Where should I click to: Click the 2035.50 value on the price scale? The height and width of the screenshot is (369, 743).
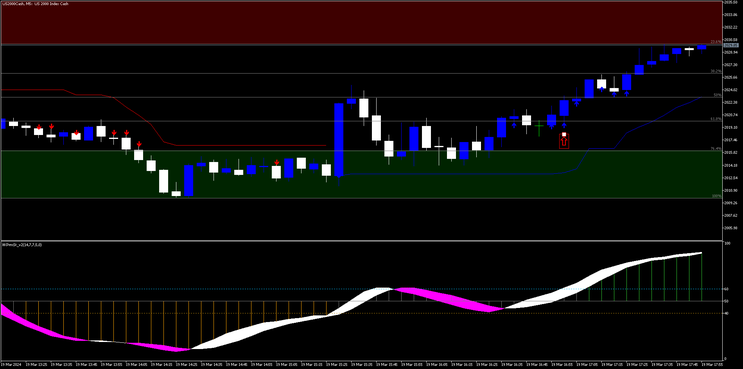coord(731,2)
